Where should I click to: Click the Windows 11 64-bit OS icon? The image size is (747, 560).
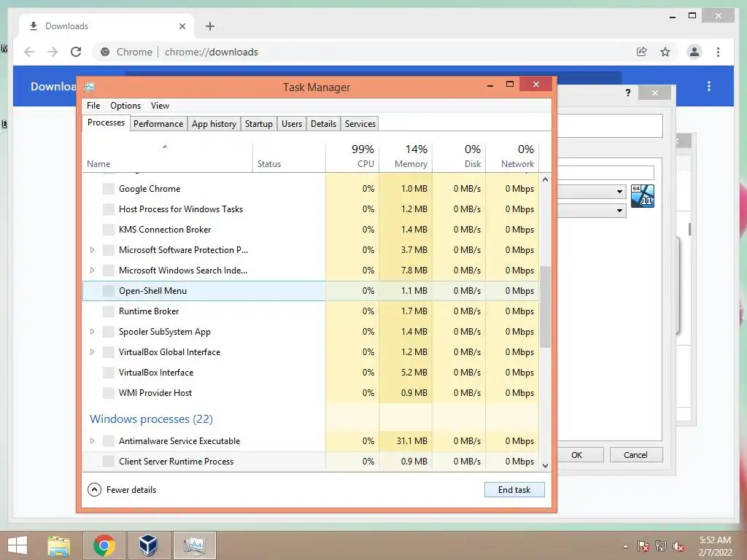642,195
